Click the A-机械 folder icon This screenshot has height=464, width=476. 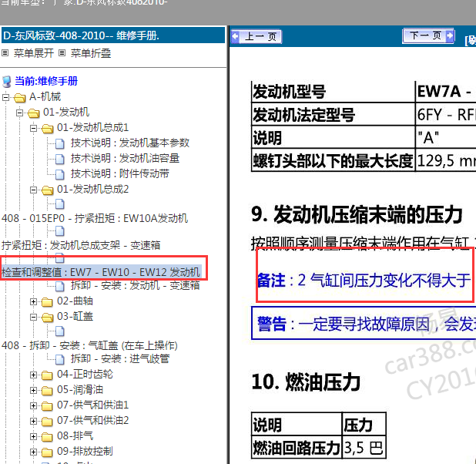coord(20,98)
